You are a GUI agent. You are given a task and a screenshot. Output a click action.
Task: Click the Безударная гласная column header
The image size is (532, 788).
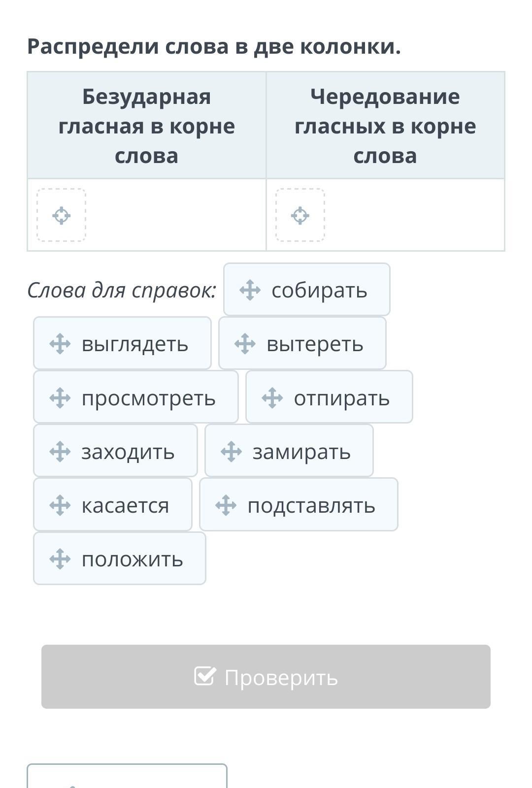(147, 126)
